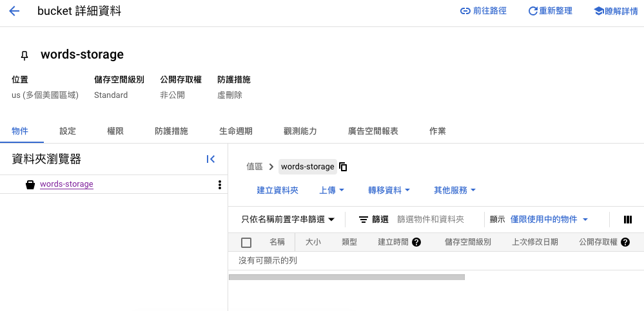This screenshot has height=311, width=644.
Task: Toggle the select-all checkbox in table header
Action: point(246,243)
